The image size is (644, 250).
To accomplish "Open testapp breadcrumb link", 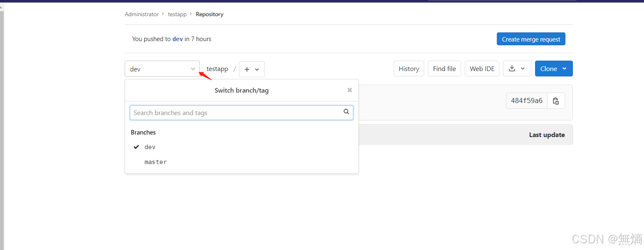I will tap(177, 14).
